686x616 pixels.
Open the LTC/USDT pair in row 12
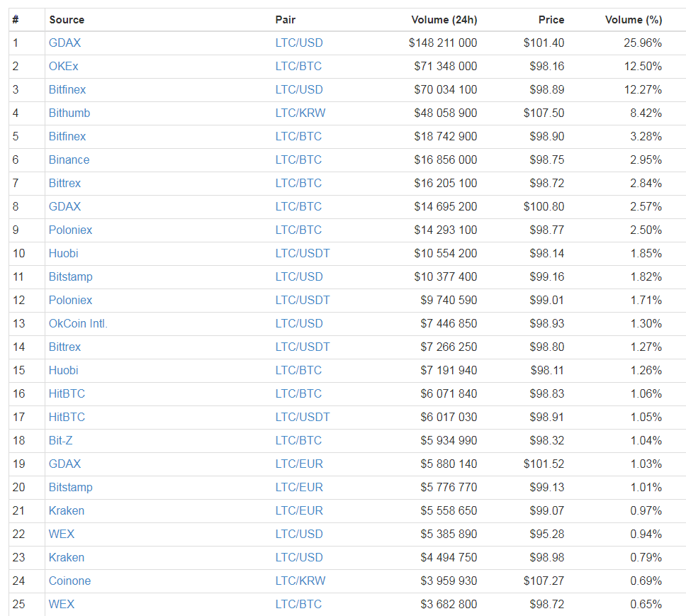(303, 300)
